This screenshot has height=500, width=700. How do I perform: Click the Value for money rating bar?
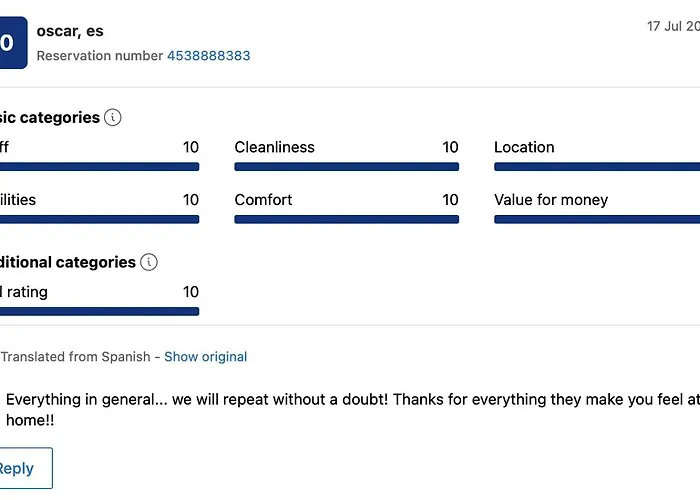tap(596, 219)
